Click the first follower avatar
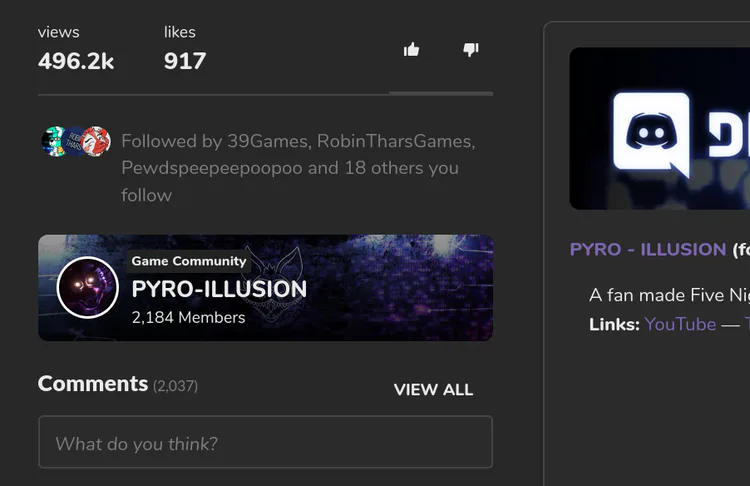Viewport: 750px width, 486px height. pyautogui.click(x=52, y=141)
